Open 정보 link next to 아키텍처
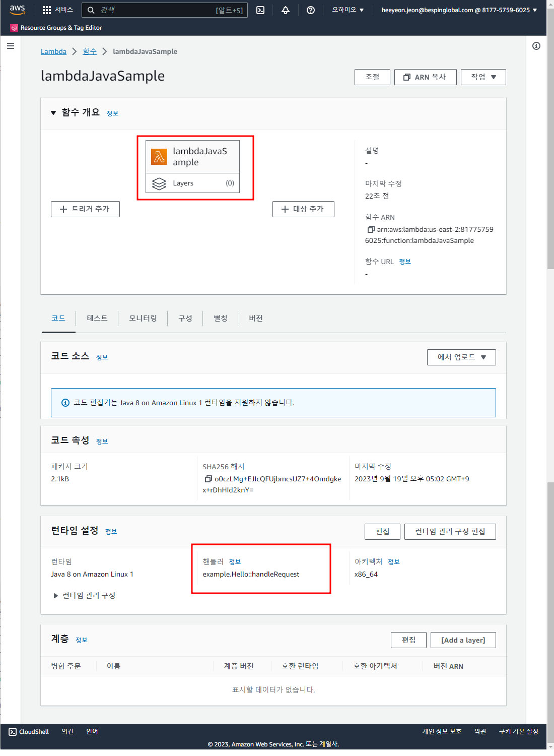554x756 pixels. coord(394,562)
